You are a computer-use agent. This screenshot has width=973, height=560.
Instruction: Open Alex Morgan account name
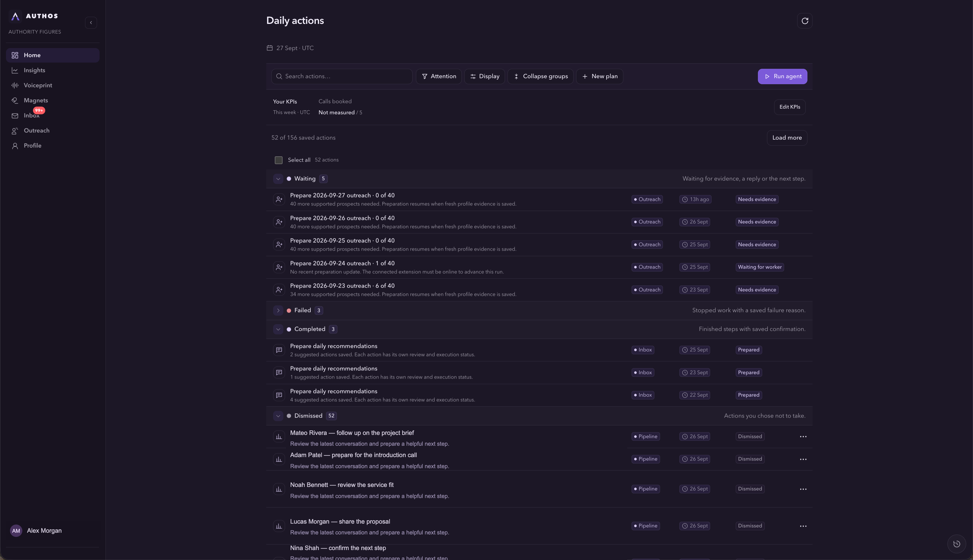44,531
